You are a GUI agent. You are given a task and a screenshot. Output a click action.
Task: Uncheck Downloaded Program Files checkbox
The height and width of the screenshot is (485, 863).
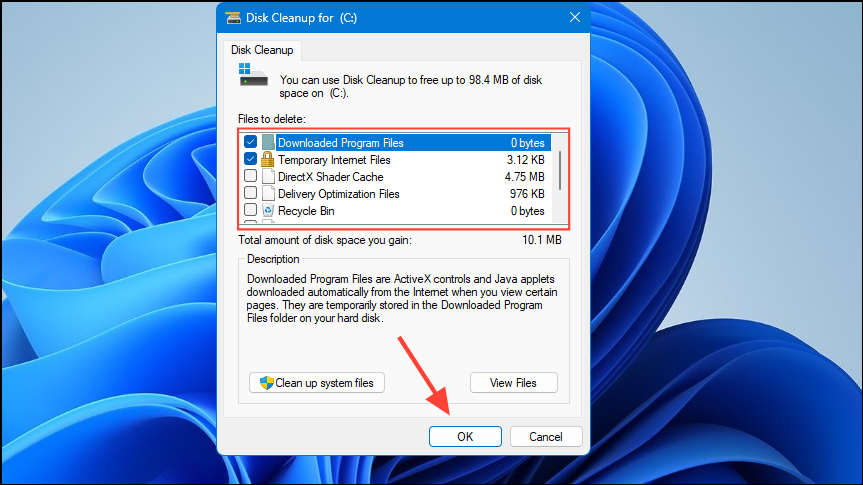(x=250, y=142)
